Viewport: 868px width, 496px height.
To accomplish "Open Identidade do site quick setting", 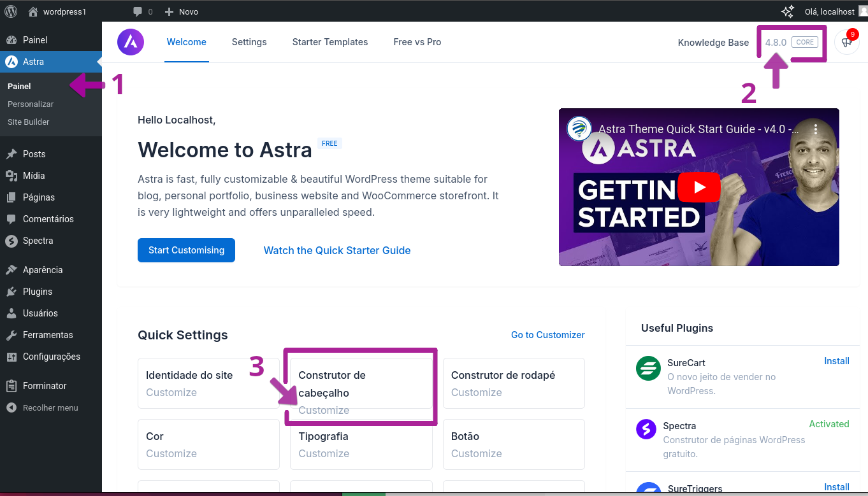I will pos(208,383).
